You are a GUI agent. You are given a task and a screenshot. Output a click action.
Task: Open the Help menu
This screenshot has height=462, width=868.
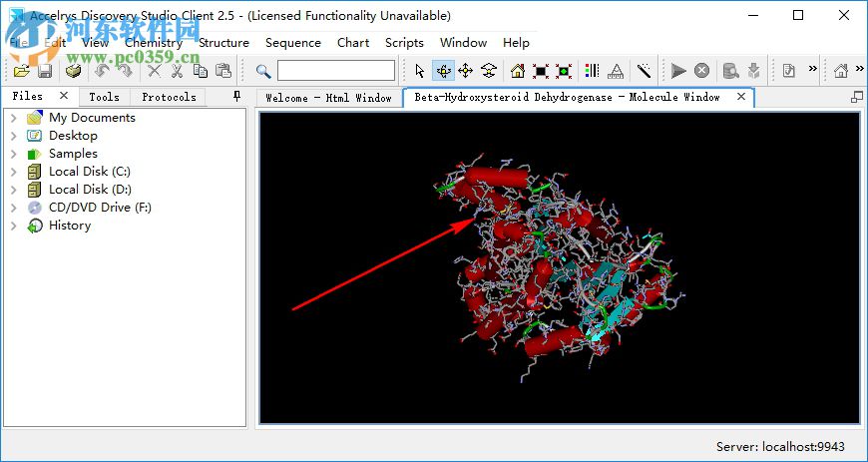(516, 43)
